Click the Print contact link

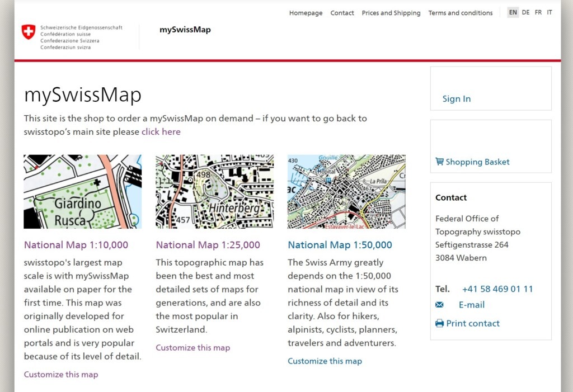coord(473,323)
